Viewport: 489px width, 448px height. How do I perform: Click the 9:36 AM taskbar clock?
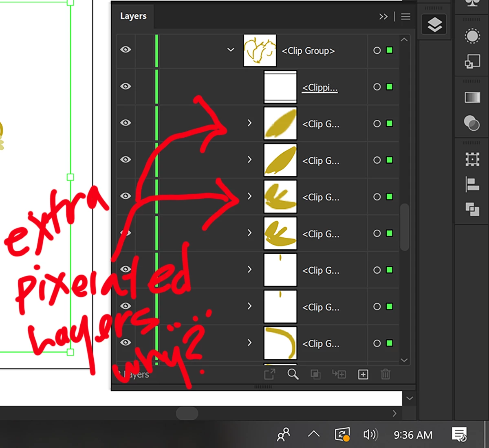[413, 435]
